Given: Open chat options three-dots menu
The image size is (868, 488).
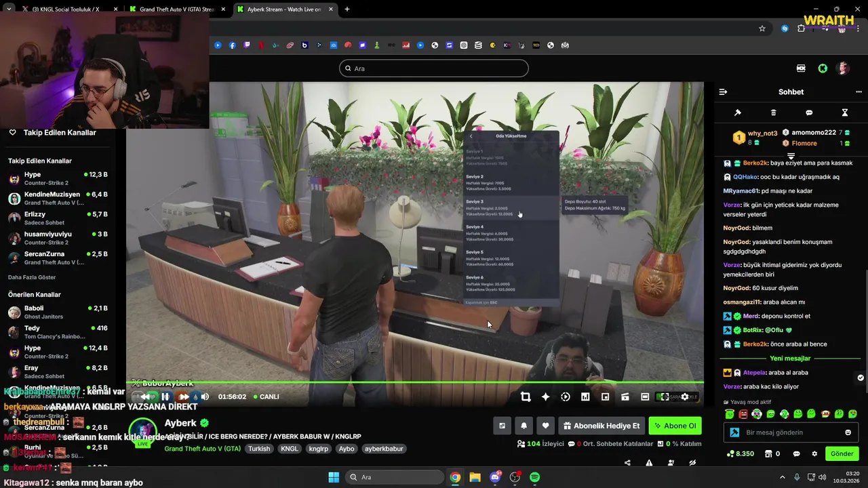Looking at the screenshot, I should pos(859,92).
